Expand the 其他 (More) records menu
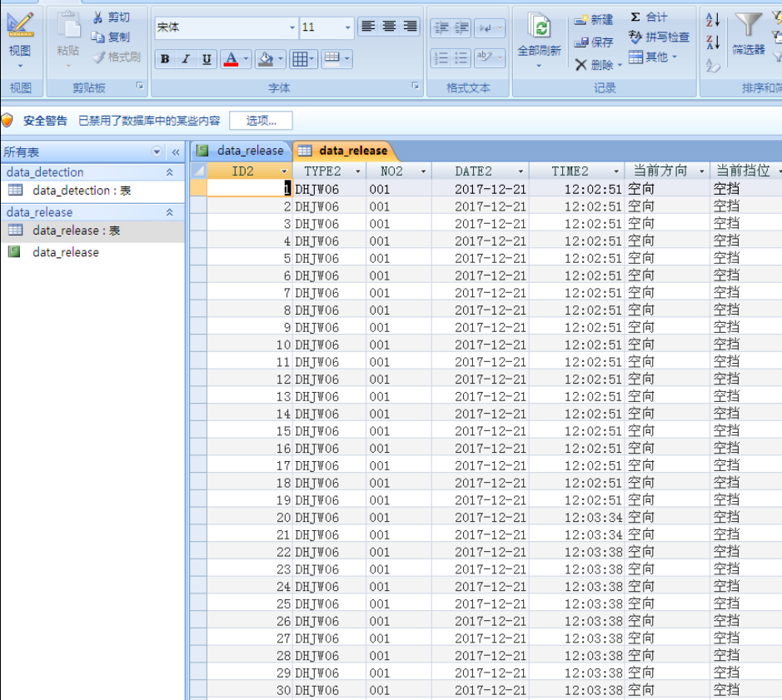This screenshot has width=782, height=700. point(653,57)
